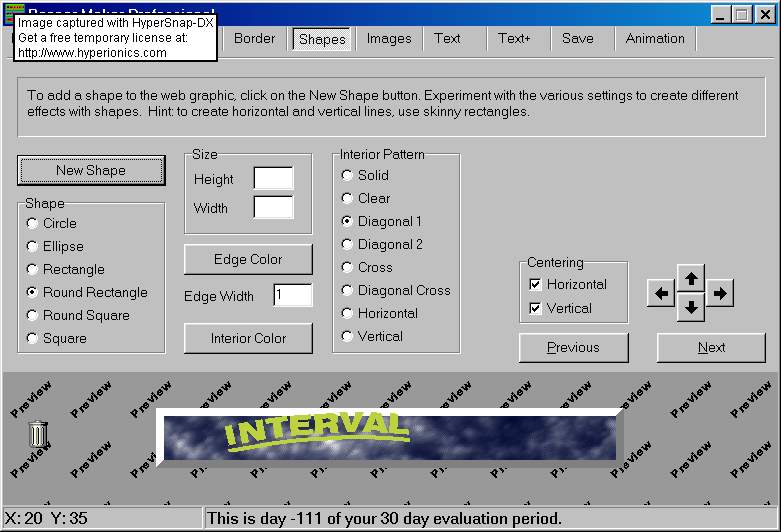This screenshot has height=532, width=781.
Task: Click the trash can icon in preview
Action: point(38,434)
